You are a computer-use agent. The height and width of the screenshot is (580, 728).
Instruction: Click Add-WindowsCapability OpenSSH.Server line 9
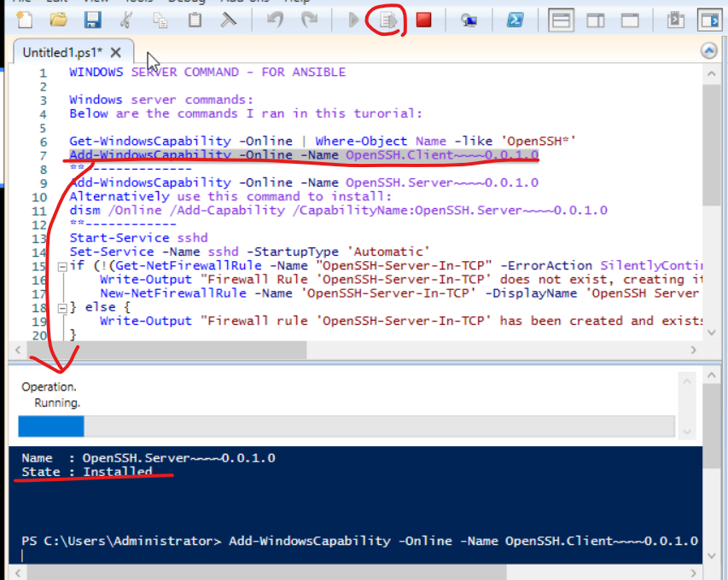pos(304,183)
